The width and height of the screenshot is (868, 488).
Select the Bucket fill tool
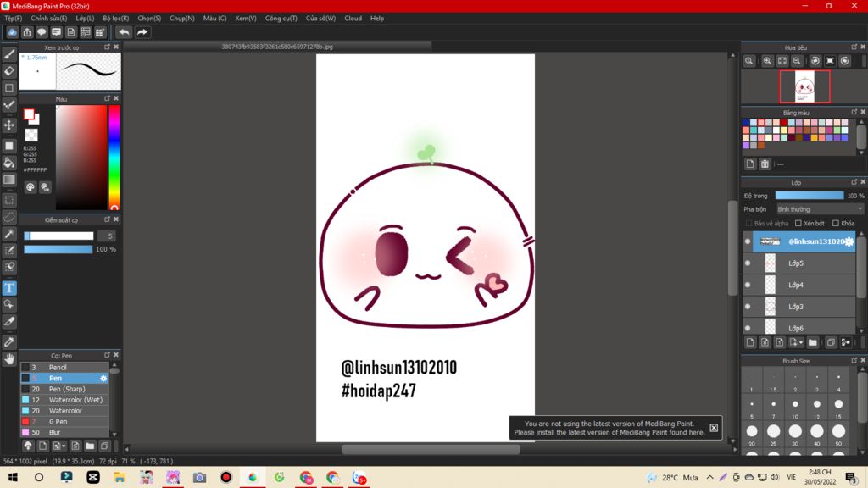pos(9,163)
